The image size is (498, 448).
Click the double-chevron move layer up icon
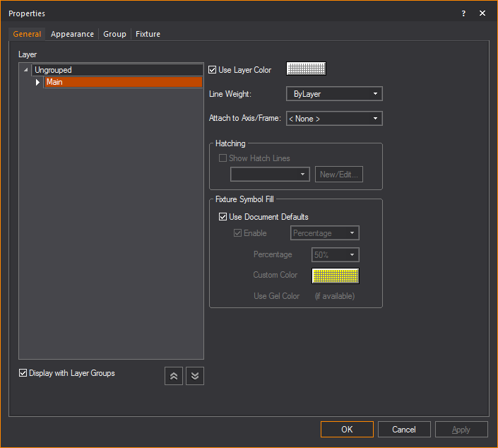[174, 376]
